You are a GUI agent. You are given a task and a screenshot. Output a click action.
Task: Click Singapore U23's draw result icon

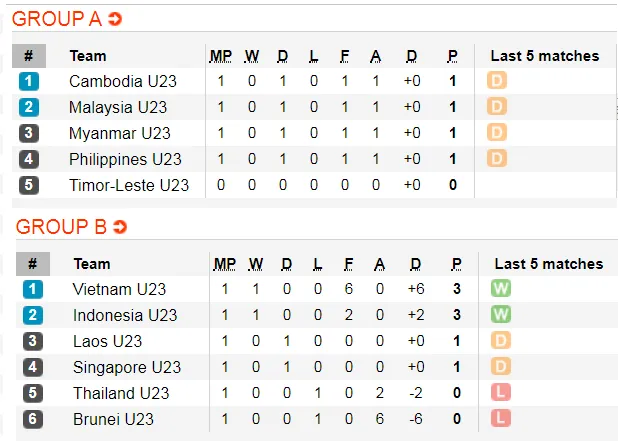click(x=501, y=367)
